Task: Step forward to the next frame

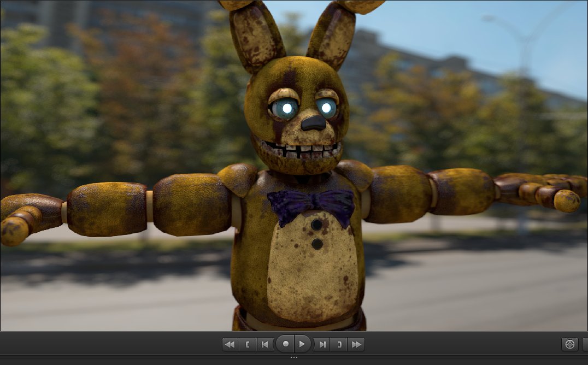Action: (x=322, y=344)
